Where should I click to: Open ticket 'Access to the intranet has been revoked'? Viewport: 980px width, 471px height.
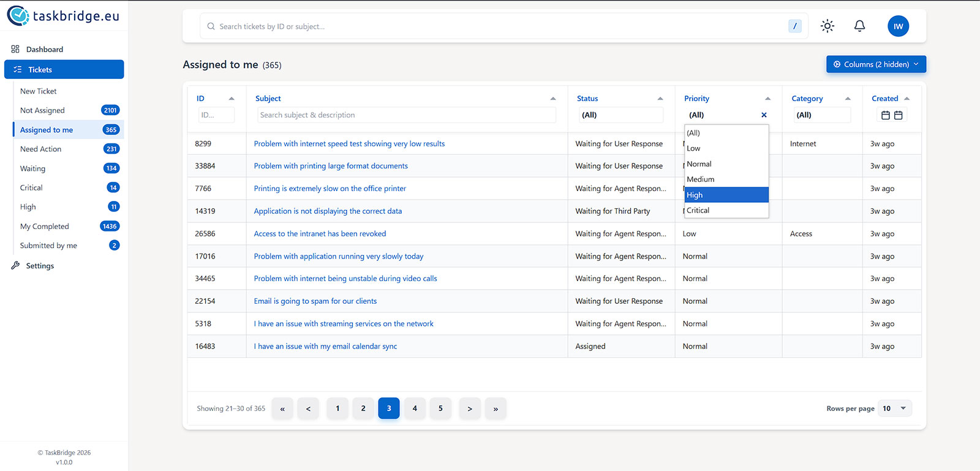pos(320,234)
